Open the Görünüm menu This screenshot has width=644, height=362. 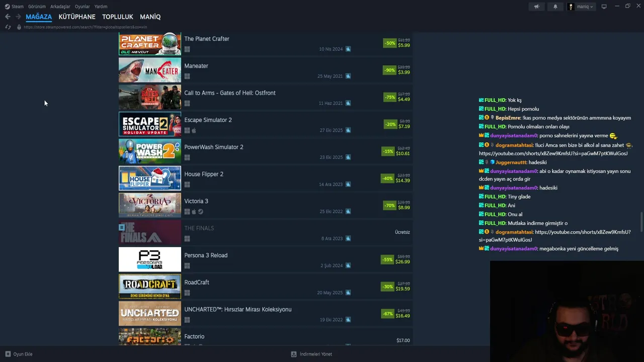pos(37,7)
